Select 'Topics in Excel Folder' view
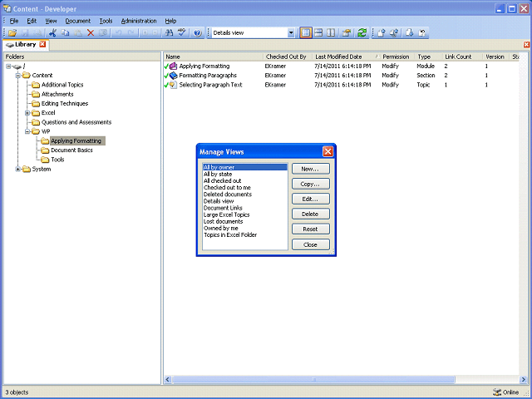Image resolution: width=532 pixels, height=399 pixels. 244,234
